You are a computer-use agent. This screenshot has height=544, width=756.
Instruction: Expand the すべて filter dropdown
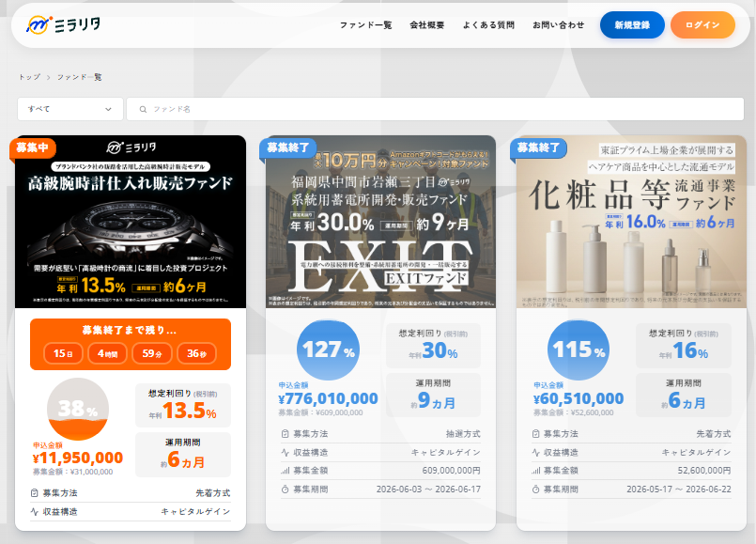tap(70, 109)
